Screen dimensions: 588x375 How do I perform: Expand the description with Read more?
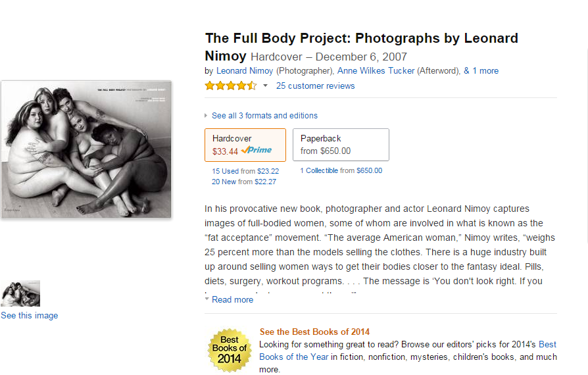[232, 299]
